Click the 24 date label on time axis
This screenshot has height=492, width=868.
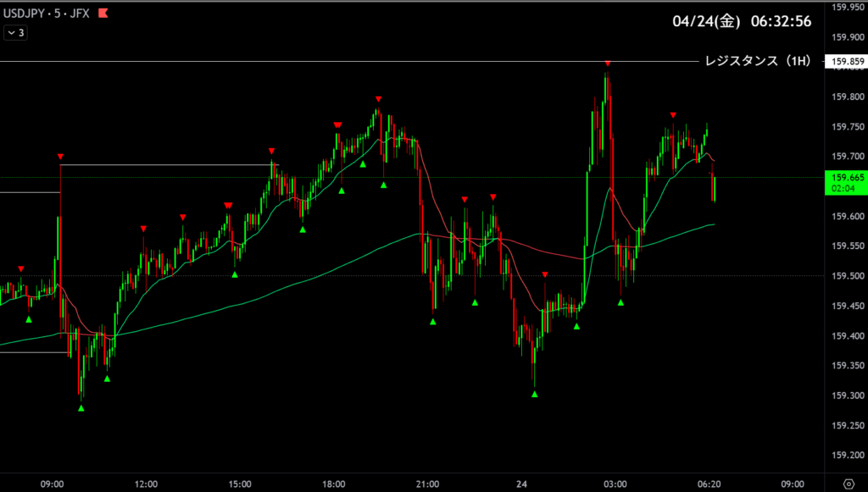[521, 484]
